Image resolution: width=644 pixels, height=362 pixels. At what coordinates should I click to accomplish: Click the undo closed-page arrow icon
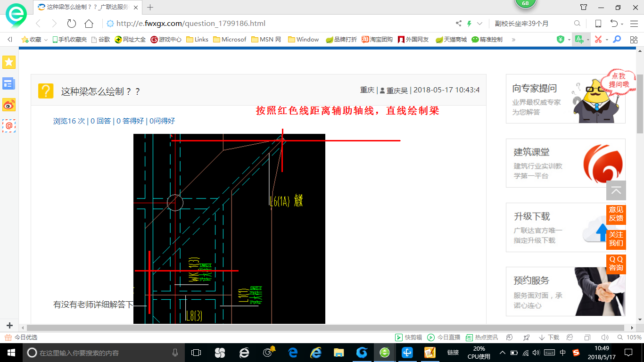(614, 24)
